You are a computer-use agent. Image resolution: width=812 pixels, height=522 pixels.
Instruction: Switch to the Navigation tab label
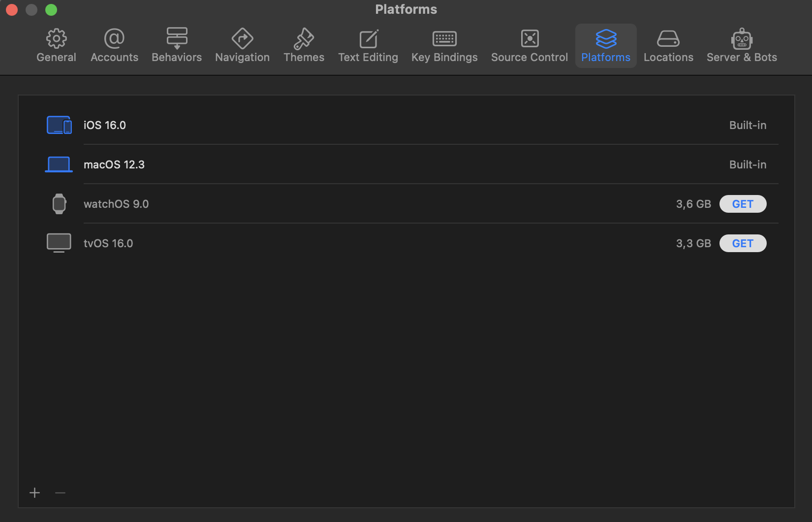[243, 58]
